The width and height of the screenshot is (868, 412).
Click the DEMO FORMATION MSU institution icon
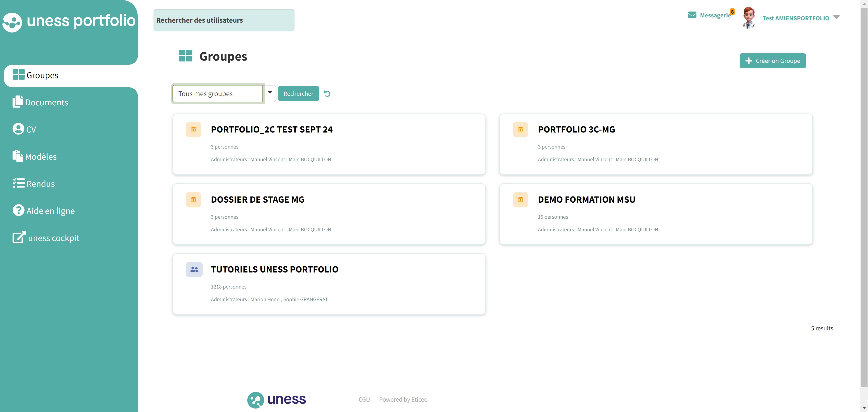click(520, 200)
